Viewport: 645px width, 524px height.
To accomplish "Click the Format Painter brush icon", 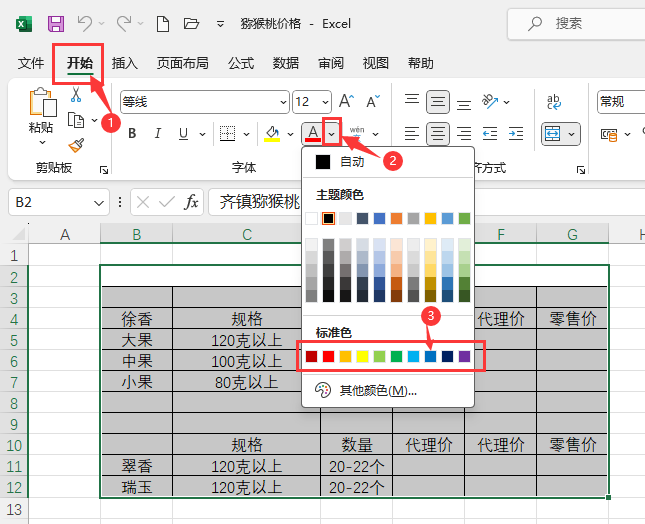I will 76,146.
